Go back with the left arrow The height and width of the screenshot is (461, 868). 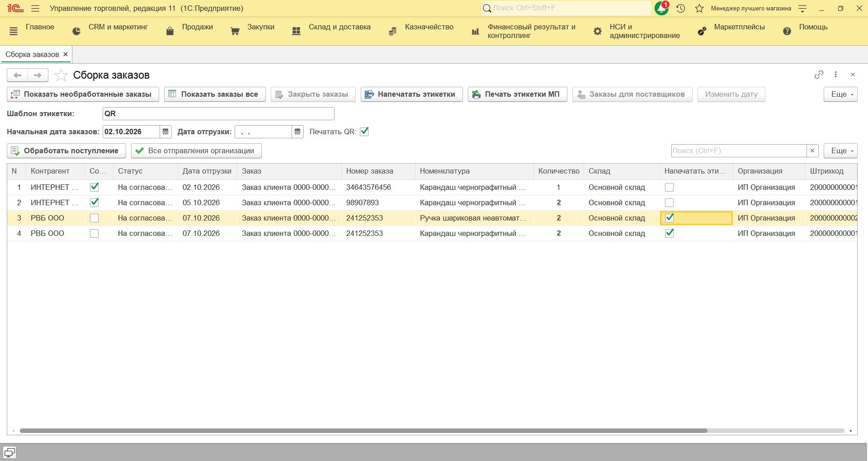[x=18, y=75]
